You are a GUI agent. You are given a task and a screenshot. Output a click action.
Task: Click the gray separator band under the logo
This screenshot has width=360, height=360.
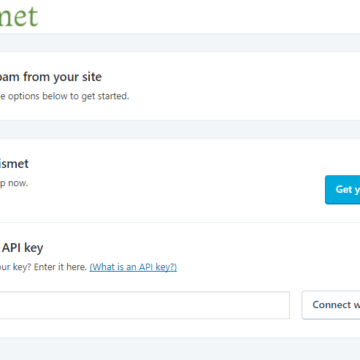point(180,43)
